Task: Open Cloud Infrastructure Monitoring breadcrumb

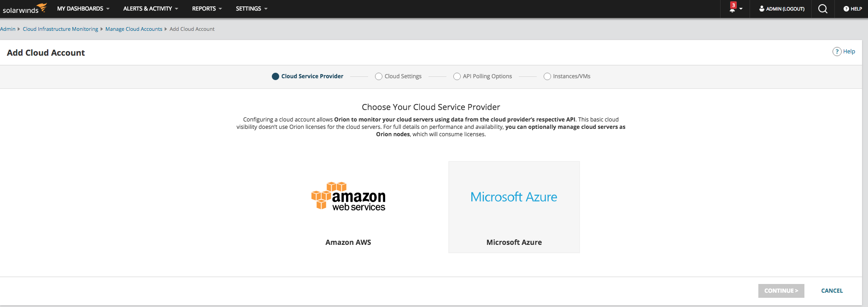Action: point(60,29)
